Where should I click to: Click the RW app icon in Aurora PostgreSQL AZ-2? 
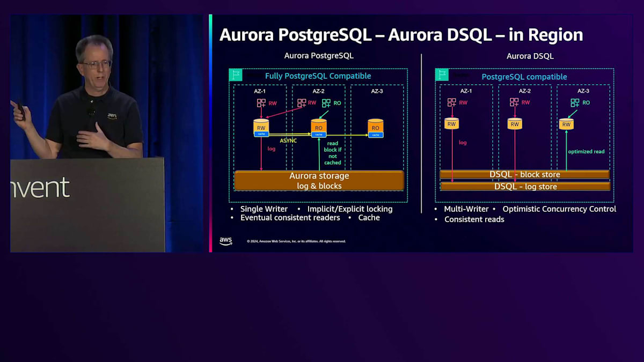(x=302, y=103)
